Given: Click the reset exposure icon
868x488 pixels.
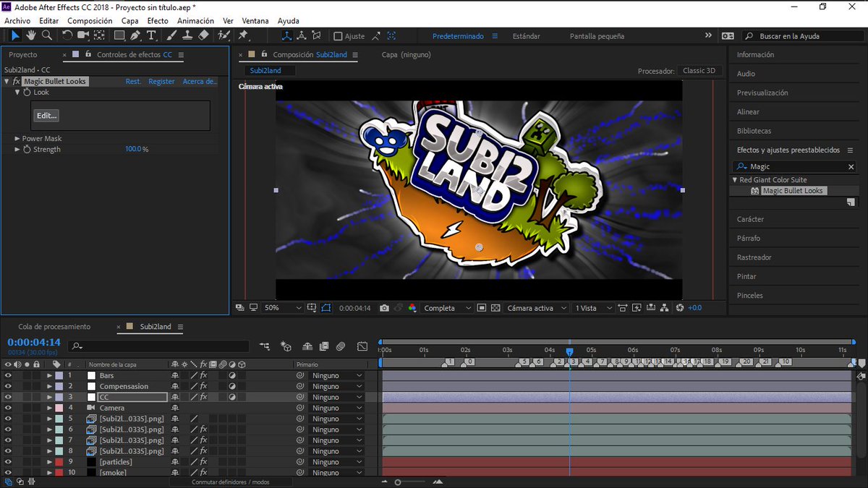Looking at the screenshot, I should pyautogui.click(x=679, y=308).
